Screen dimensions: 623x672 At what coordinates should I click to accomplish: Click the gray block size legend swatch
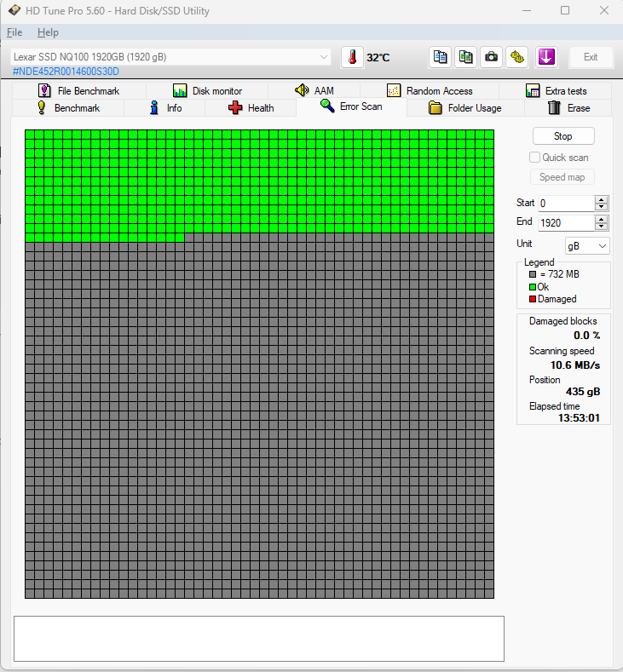(x=533, y=274)
